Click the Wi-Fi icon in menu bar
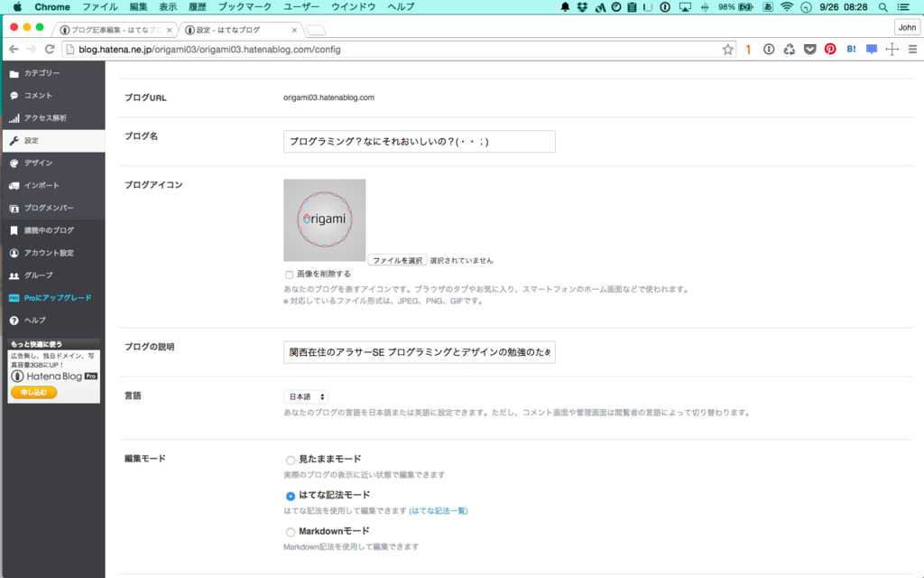The width and height of the screenshot is (924, 578). click(787, 7)
